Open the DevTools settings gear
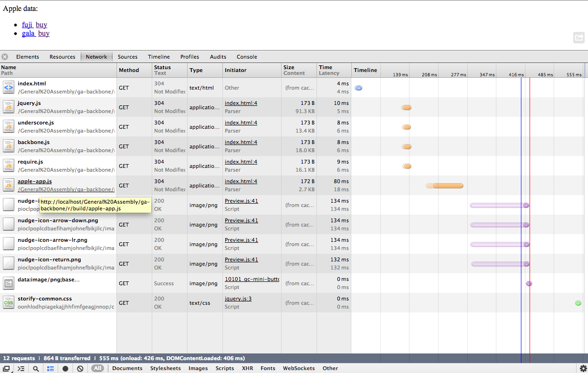588x373 pixels. point(583,368)
